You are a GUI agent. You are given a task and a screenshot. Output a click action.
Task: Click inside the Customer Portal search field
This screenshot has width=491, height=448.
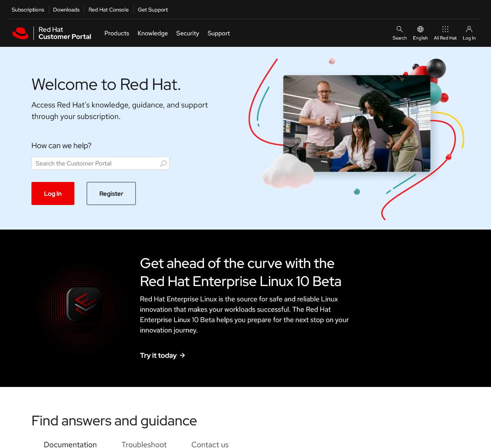92,163
